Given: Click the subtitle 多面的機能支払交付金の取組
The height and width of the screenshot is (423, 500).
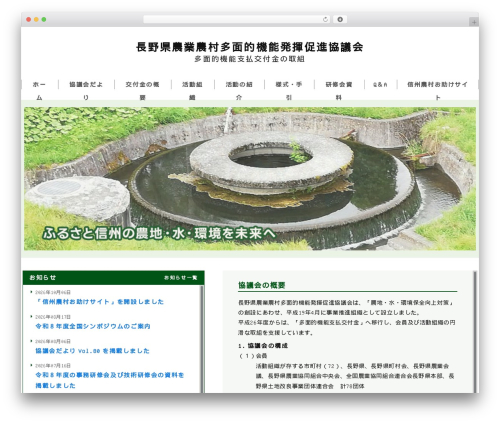Looking at the screenshot, I should pos(249,59).
